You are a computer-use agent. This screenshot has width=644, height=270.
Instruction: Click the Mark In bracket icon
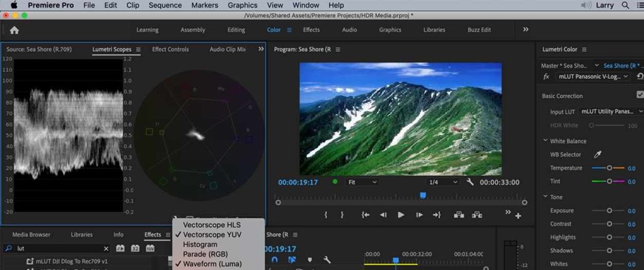point(326,215)
